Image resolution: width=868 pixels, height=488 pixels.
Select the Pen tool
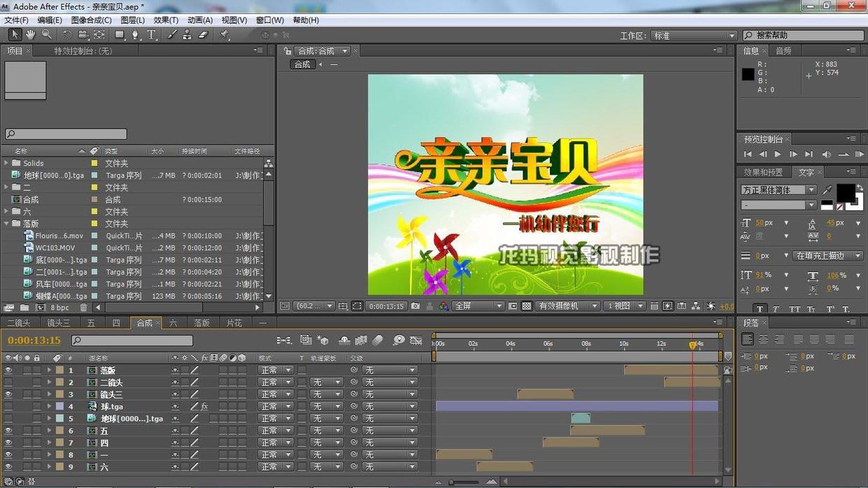(135, 35)
